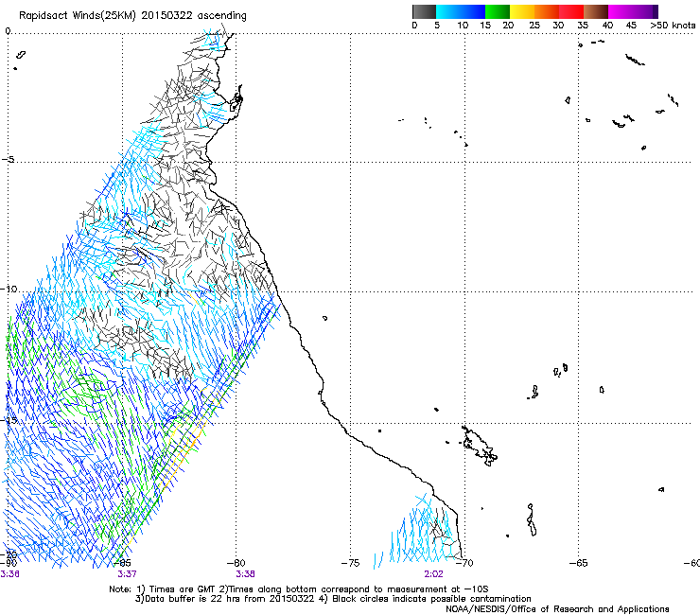700x615 pixels.
Task: Click the '-90' longitude axis label
Action: tap(9, 563)
